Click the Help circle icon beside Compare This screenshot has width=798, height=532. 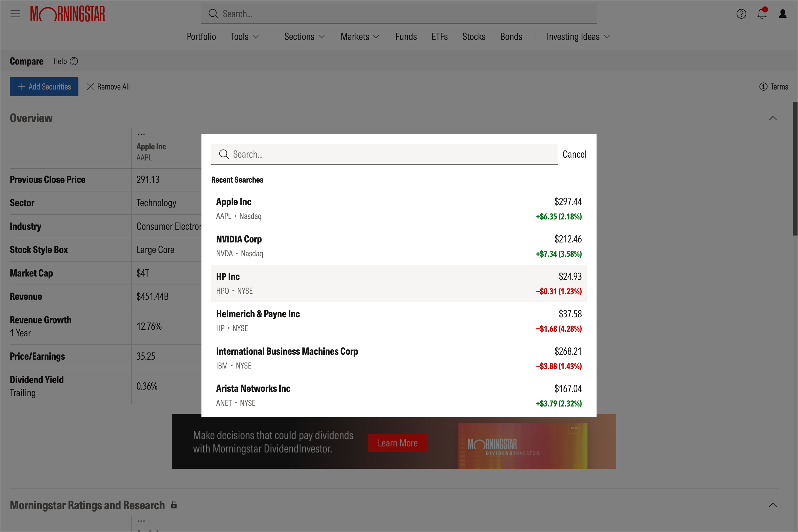tap(74, 62)
